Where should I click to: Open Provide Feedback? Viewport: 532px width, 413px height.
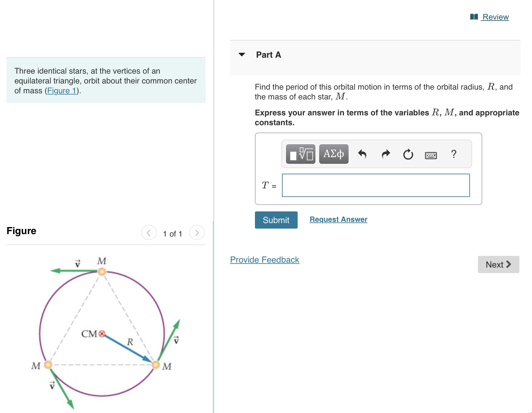click(264, 260)
